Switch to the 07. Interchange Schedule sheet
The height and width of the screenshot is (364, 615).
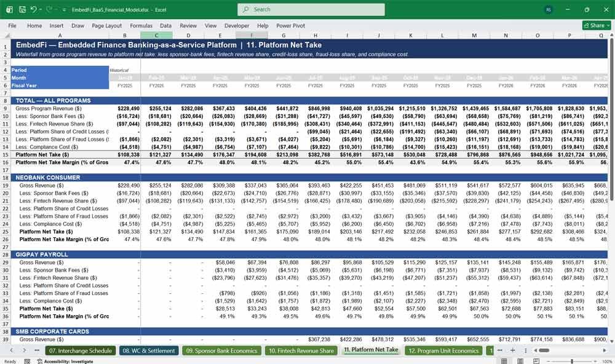81,350
